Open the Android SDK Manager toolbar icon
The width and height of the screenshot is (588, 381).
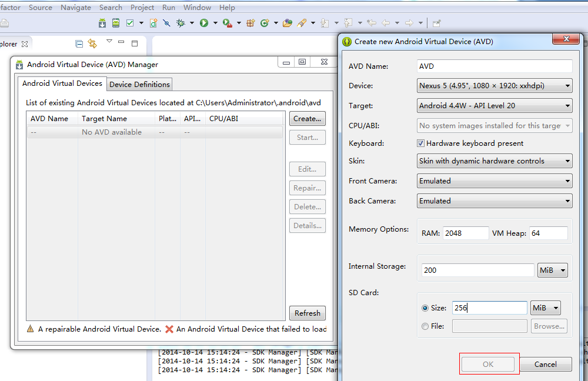[102, 24]
